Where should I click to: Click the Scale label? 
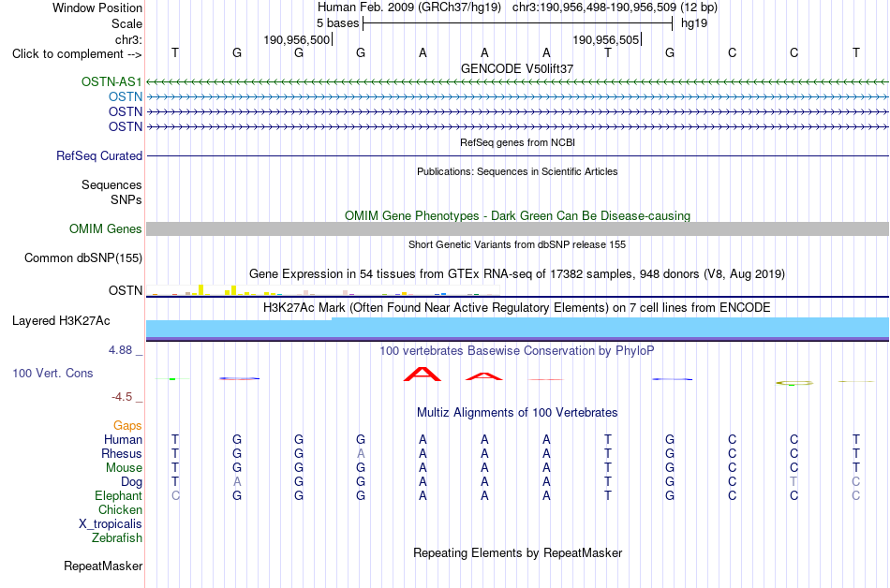126,23
